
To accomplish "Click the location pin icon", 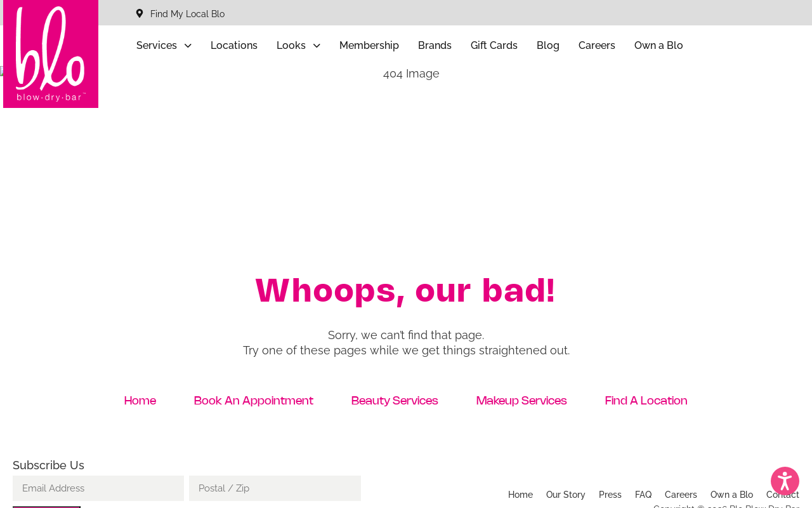I will coord(140,13).
